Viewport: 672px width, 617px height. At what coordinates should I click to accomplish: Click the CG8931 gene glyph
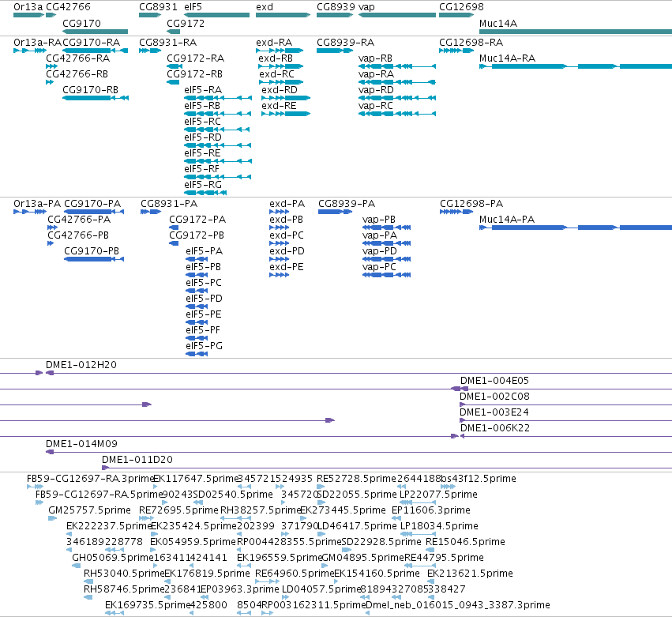pyautogui.click(x=150, y=15)
